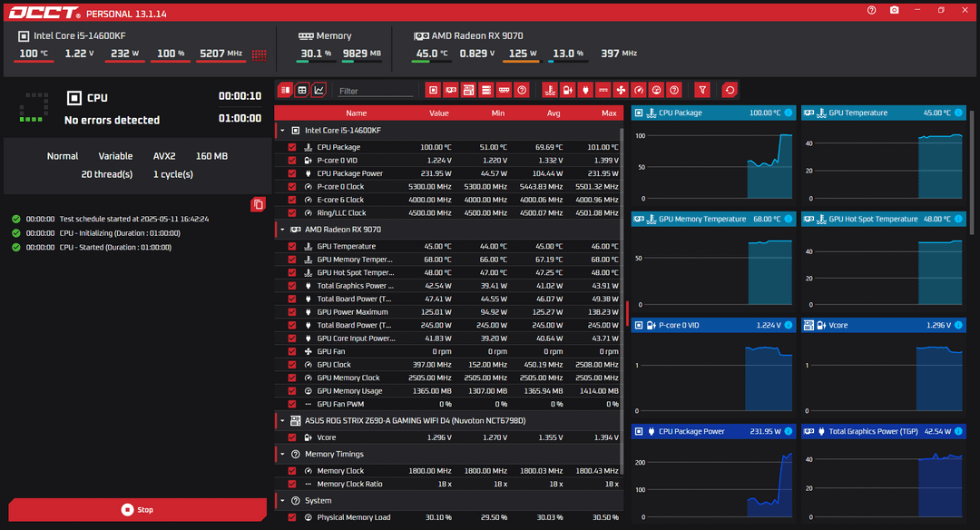Toggle the fan sensor type filter
Image resolution: width=980 pixels, height=530 pixels.
coord(621,90)
